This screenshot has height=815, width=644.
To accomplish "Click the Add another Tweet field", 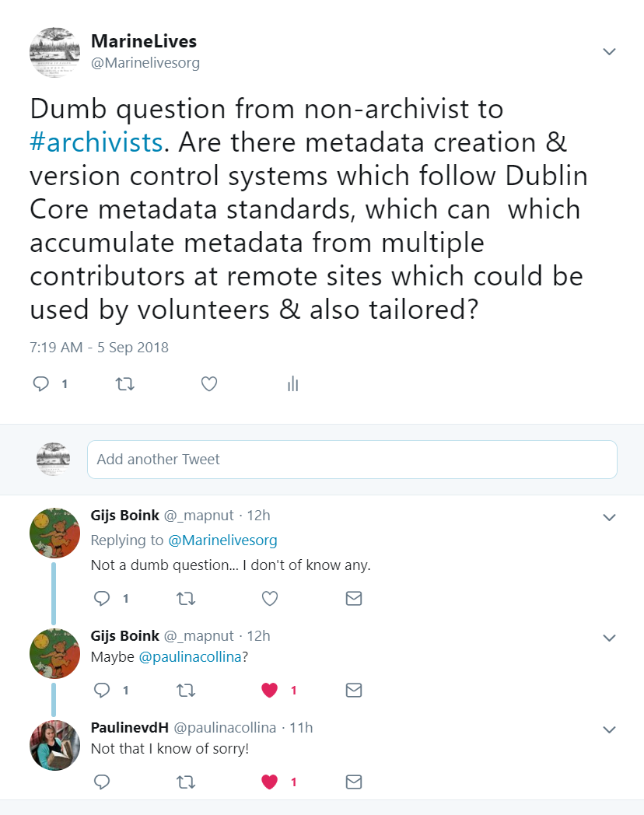I will pyautogui.click(x=352, y=460).
